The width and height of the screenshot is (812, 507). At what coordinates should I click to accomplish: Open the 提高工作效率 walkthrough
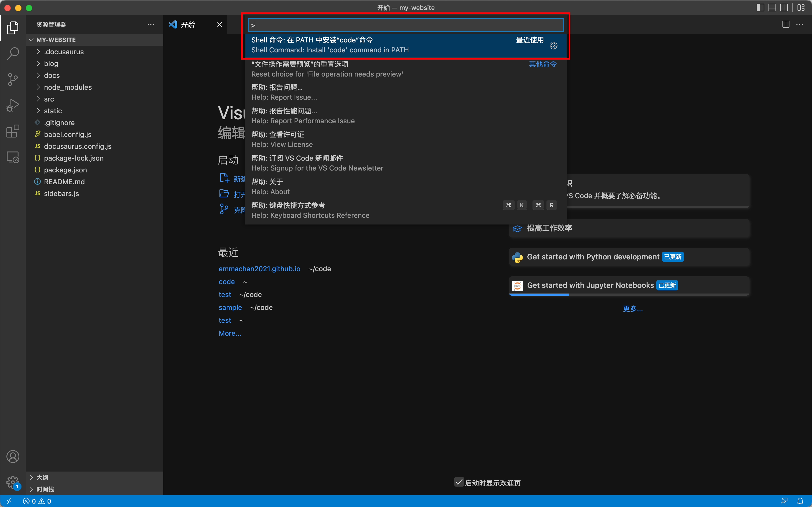629,228
